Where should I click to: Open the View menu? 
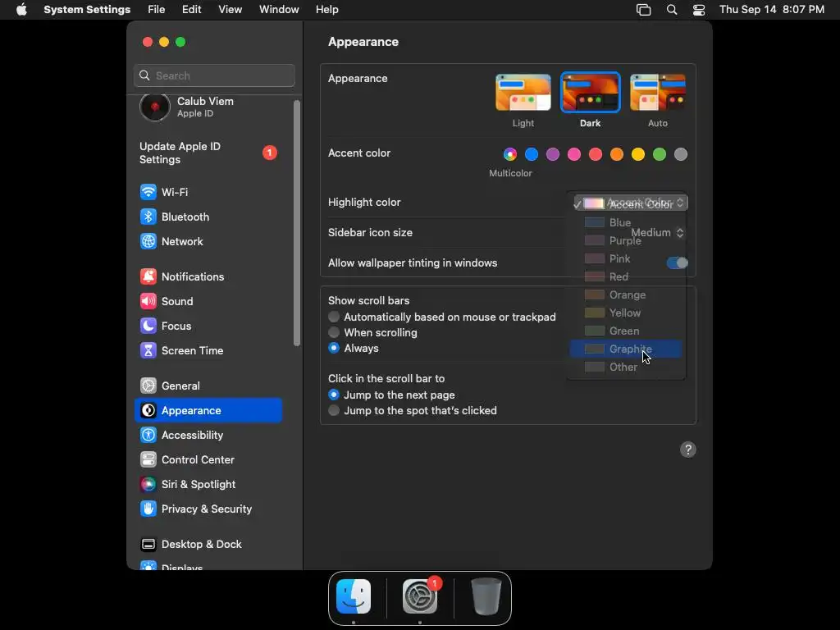pyautogui.click(x=230, y=10)
